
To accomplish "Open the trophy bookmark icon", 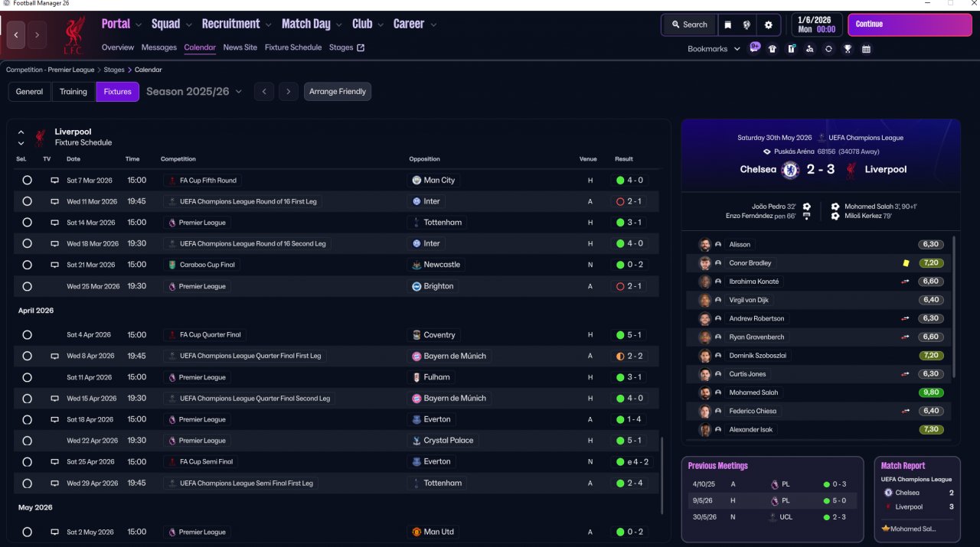I will 848,49.
